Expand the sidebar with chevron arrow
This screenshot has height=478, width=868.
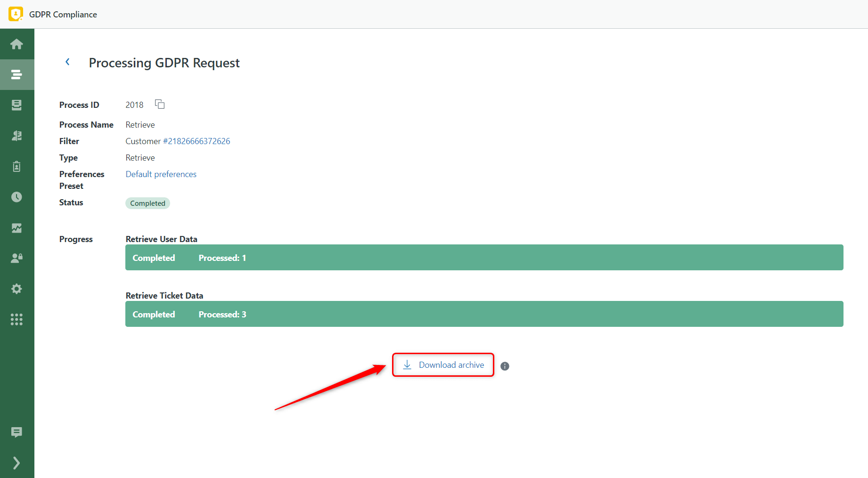tap(16, 463)
